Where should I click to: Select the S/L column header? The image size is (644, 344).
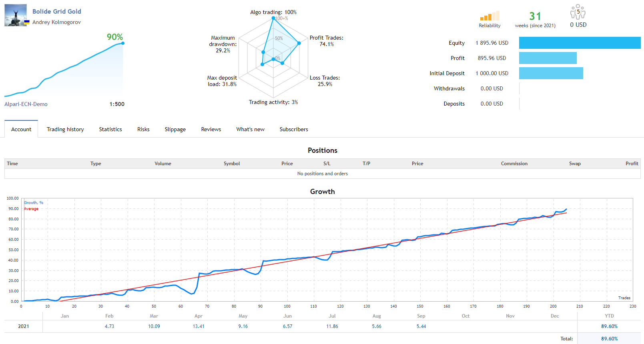coord(327,164)
